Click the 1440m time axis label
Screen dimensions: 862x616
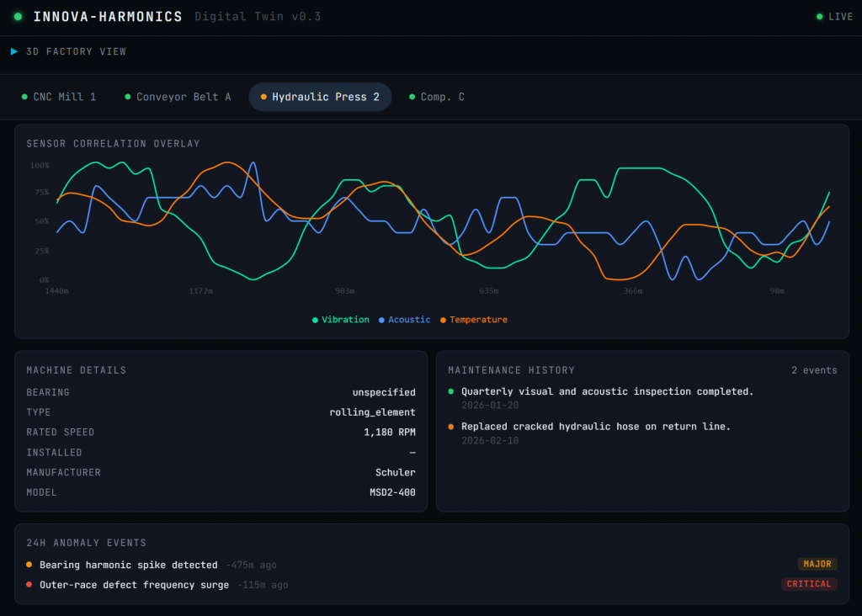coord(56,290)
